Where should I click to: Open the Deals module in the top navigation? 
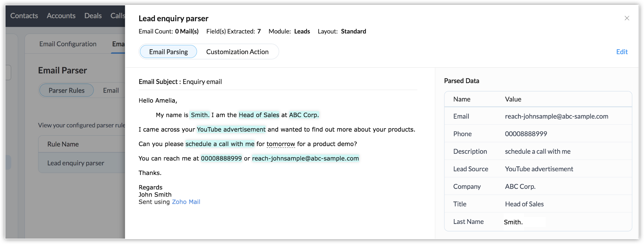(93, 16)
